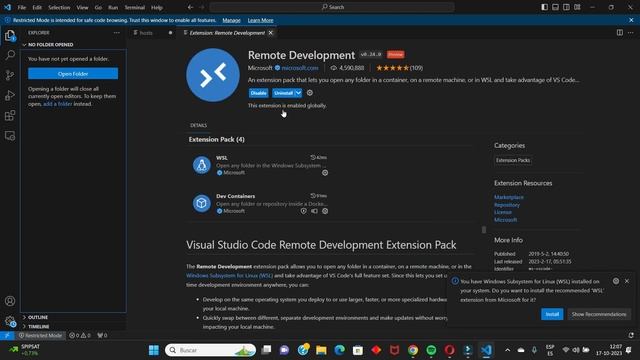Click the extension page scrollbar thumb
The height and width of the screenshot is (360, 640).
pos(484,229)
